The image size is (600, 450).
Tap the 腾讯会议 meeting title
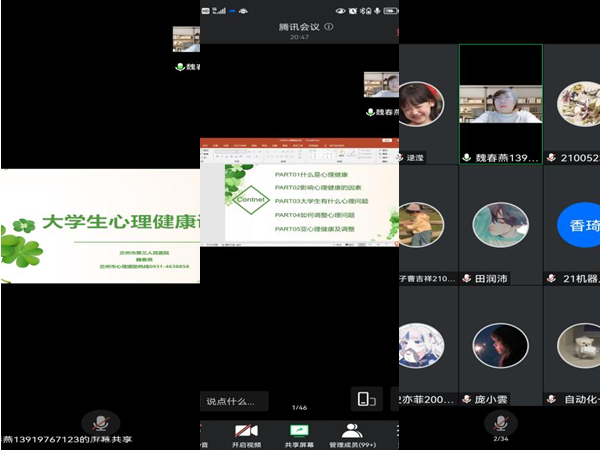pyautogui.click(x=298, y=26)
